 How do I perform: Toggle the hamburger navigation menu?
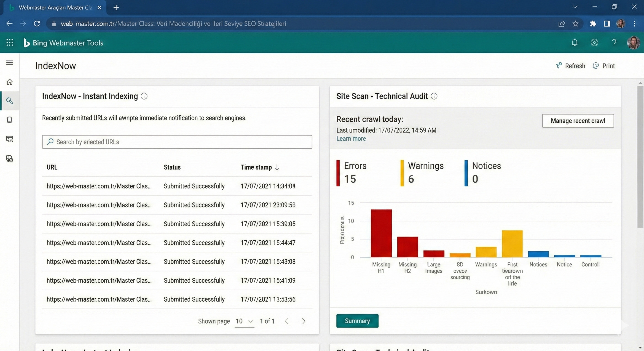click(10, 63)
